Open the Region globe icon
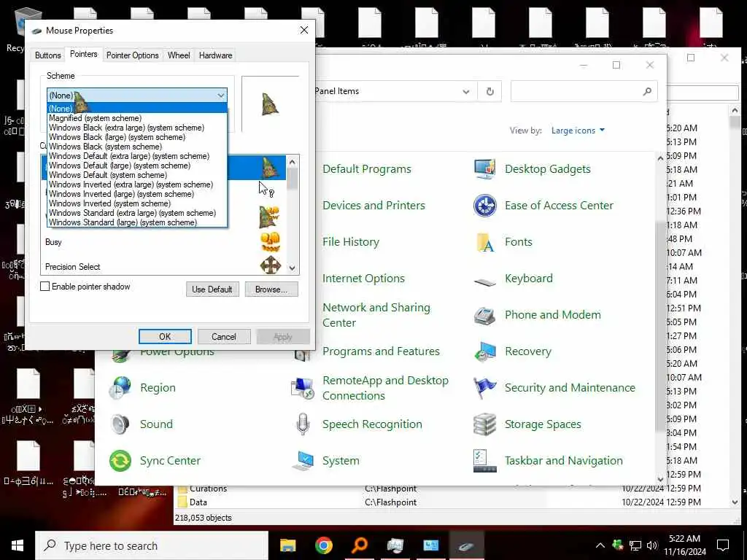This screenshot has height=560, width=747. pos(120,388)
